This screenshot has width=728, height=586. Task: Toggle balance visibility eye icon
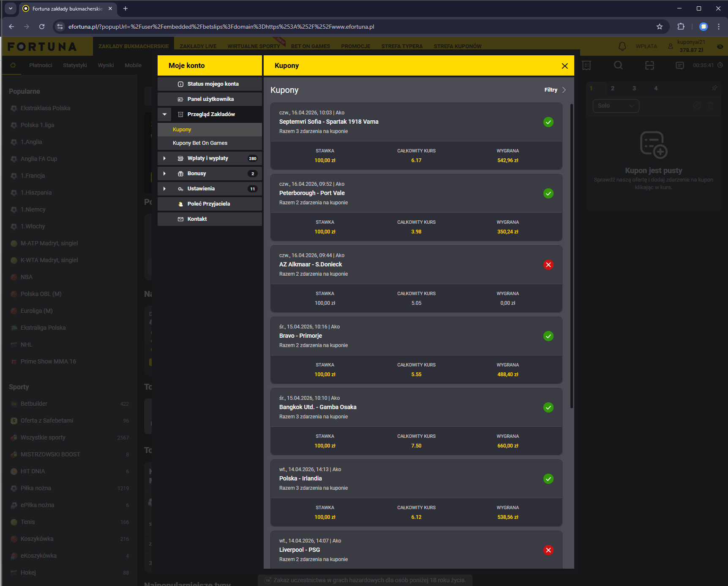coord(720,46)
